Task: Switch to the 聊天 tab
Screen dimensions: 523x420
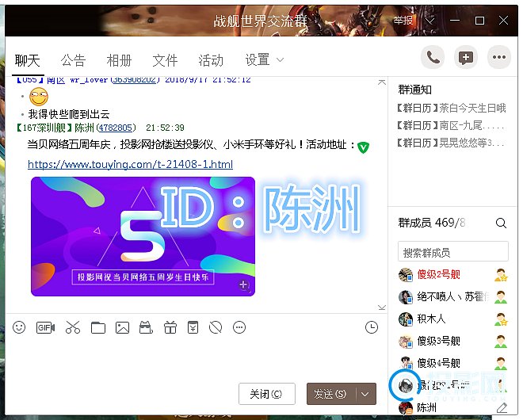Action: click(x=28, y=61)
